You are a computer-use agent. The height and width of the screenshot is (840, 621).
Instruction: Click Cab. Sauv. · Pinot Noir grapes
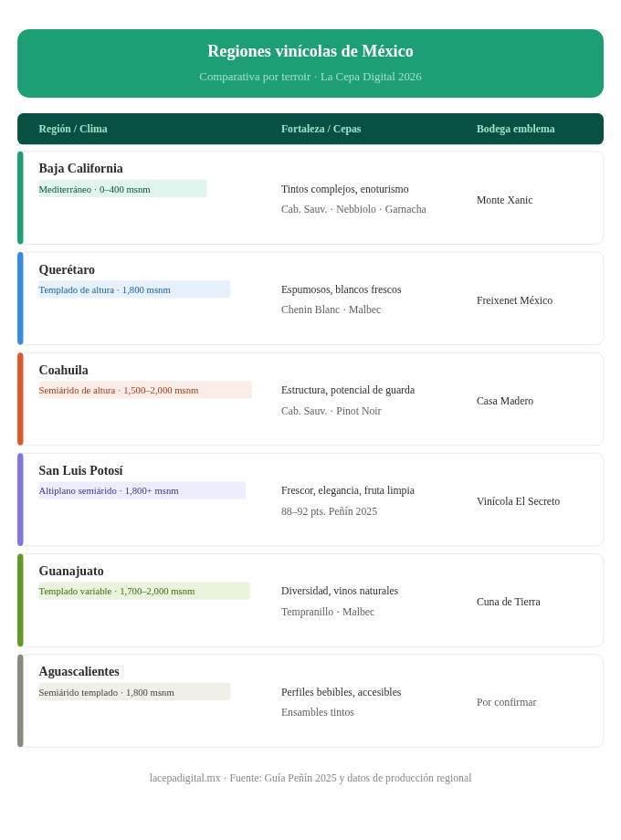(332, 411)
